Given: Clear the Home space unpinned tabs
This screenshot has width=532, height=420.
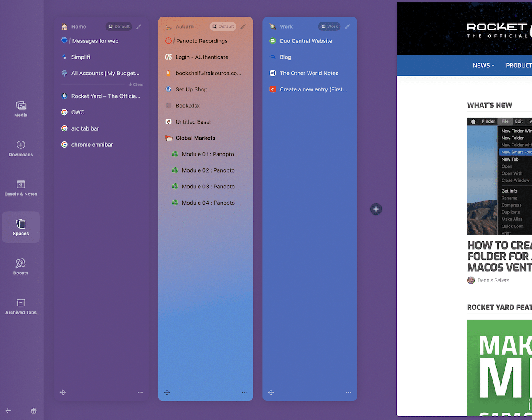Looking at the screenshot, I should (136, 84).
